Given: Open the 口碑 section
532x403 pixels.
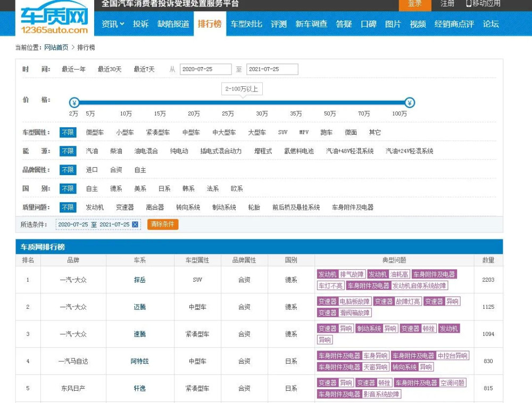Looking at the screenshot, I should pos(369,24).
